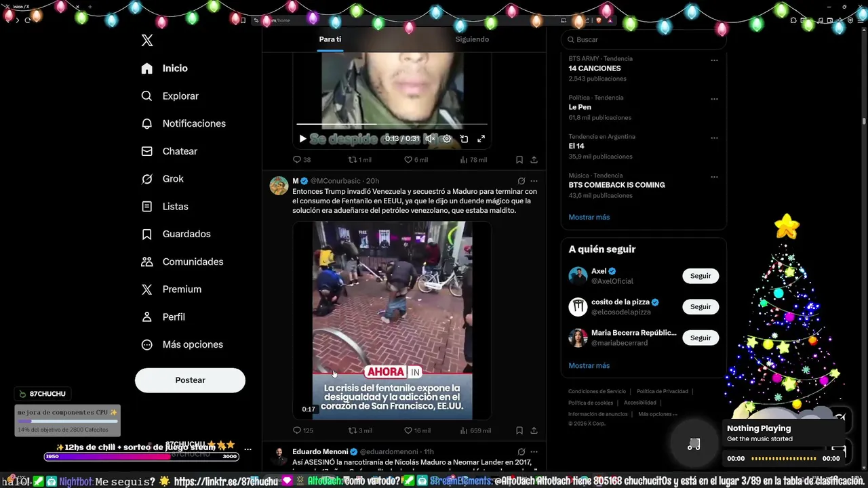Share the @MConurbasic post
868x488 pixels.
pyautogui.click(x=534, y=430)
